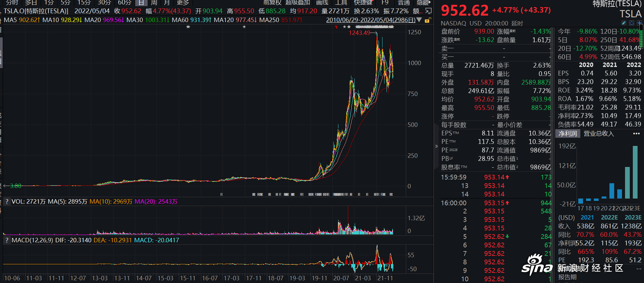Click the date range 2010/06/29-2022/05/04 link
The image size is (644, 283).
click(371, 20)
